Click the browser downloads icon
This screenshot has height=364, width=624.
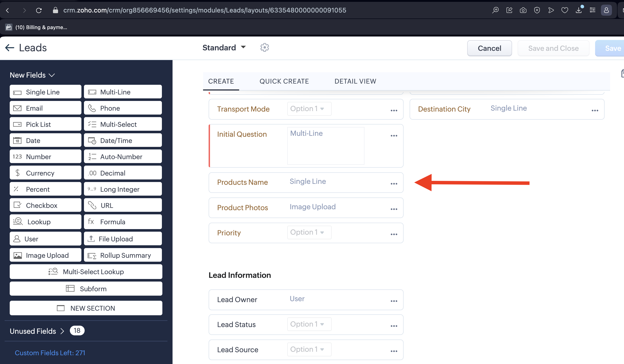click(x=578, y=10)
